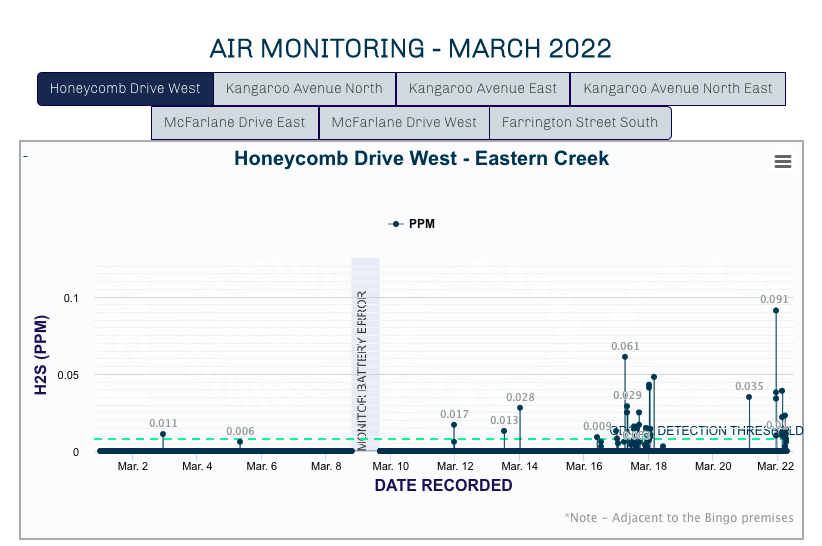Click the Mar. 14 axis label
Screen dimensions: 822x546
[520, 466]
